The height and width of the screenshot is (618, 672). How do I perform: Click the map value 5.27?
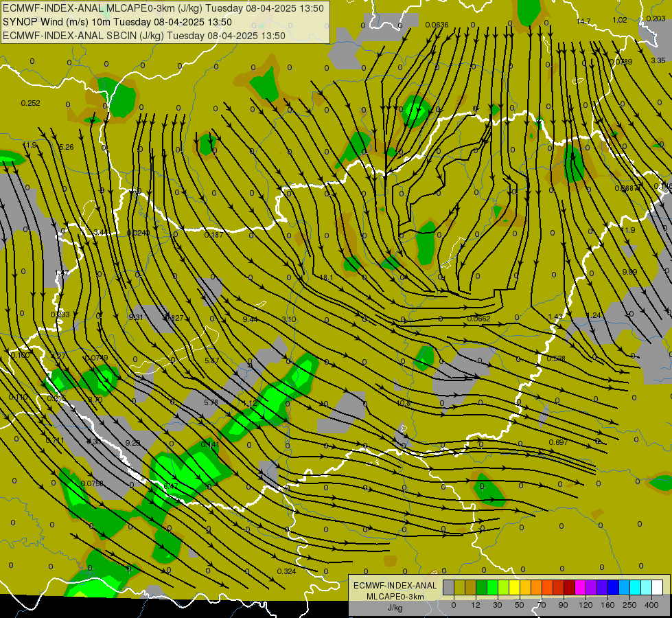pyautogui.click(x=211, y=360)
